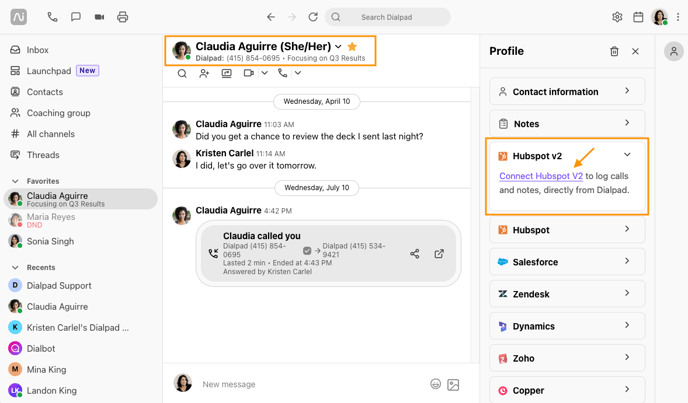
Task: Click 'Wednesday, April 10' date label
Action: point(317,101)
